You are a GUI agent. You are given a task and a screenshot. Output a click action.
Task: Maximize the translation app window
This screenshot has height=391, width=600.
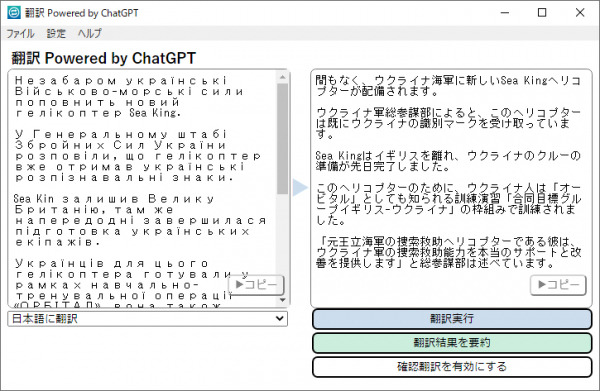click(542, 13)
